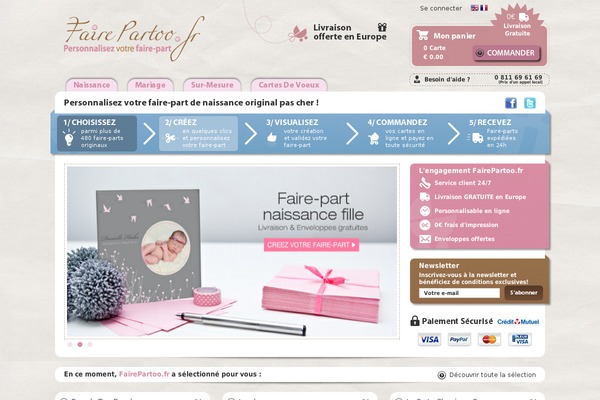Open the Twitter page icon
Screen dimensions: 600x400
530,103
